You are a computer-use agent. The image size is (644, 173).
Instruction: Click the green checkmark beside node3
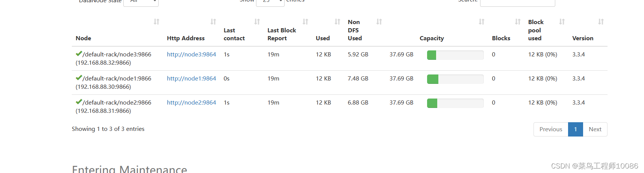tap(79, 54)
